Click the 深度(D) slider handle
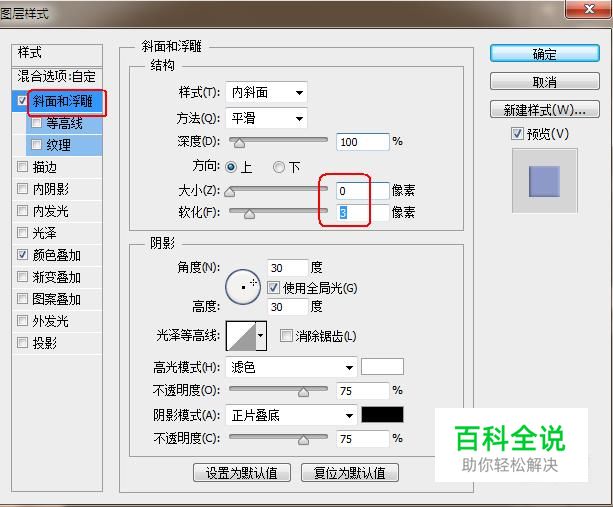 coord(239,143)
